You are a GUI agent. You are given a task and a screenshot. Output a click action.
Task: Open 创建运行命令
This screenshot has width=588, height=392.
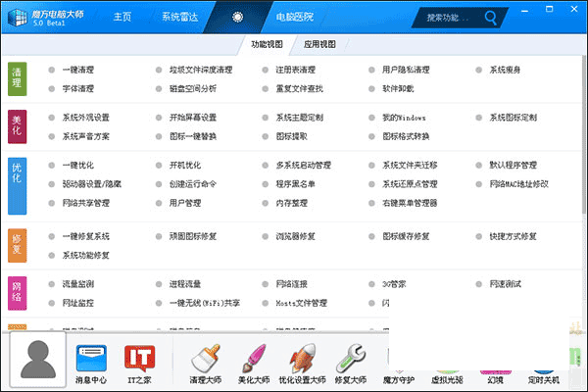[193, 184]
